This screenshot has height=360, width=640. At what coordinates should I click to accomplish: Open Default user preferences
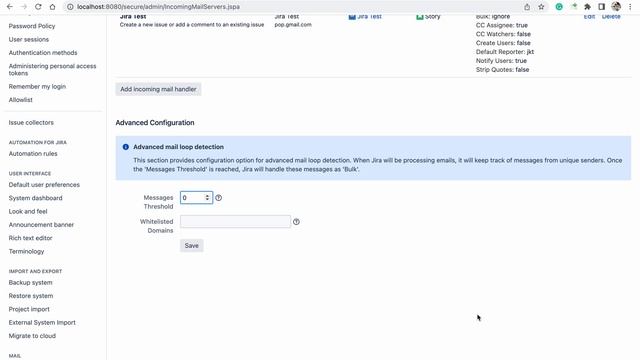(44, 185)
